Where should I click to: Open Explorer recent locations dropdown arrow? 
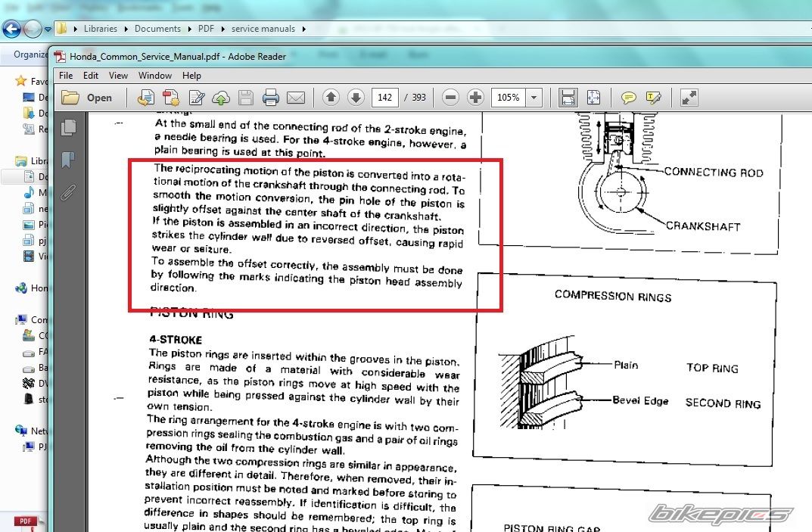click(x=48, y=29)
